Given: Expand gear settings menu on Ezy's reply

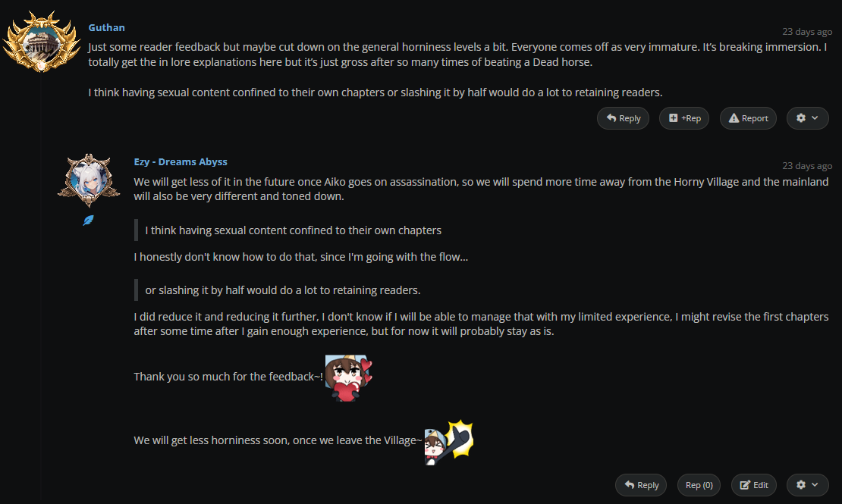Looking at the screenshot, I should (x=807, y=485).
